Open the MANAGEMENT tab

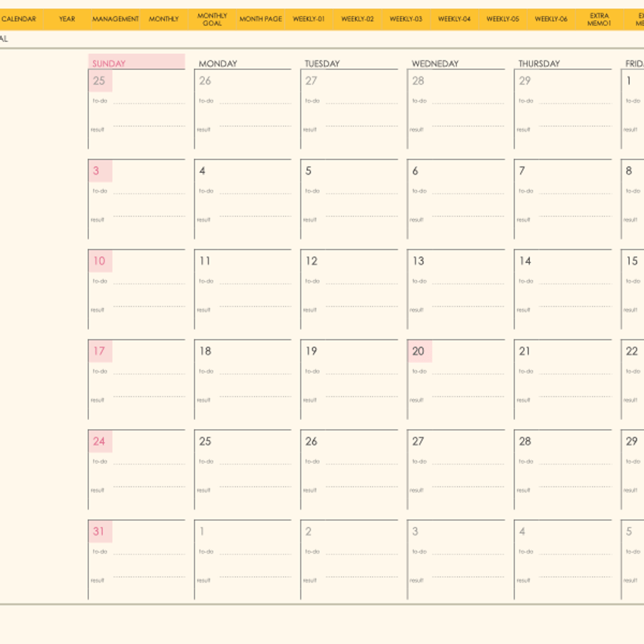point(115,19)
